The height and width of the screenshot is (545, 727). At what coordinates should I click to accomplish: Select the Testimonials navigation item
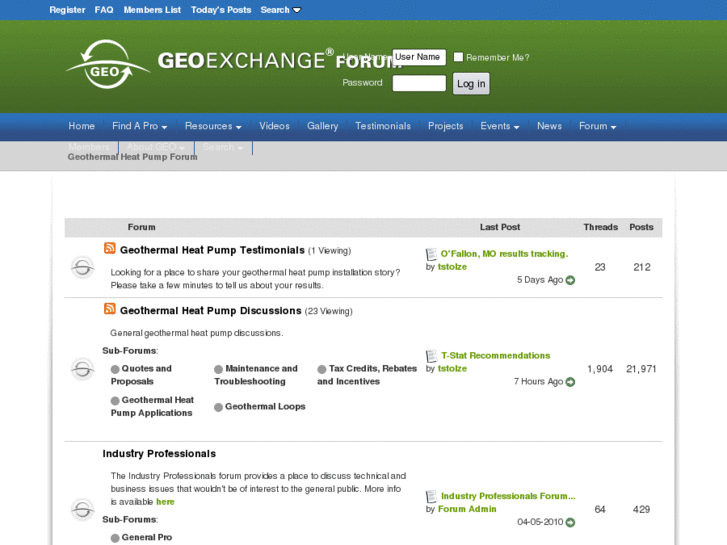point(383,126)
